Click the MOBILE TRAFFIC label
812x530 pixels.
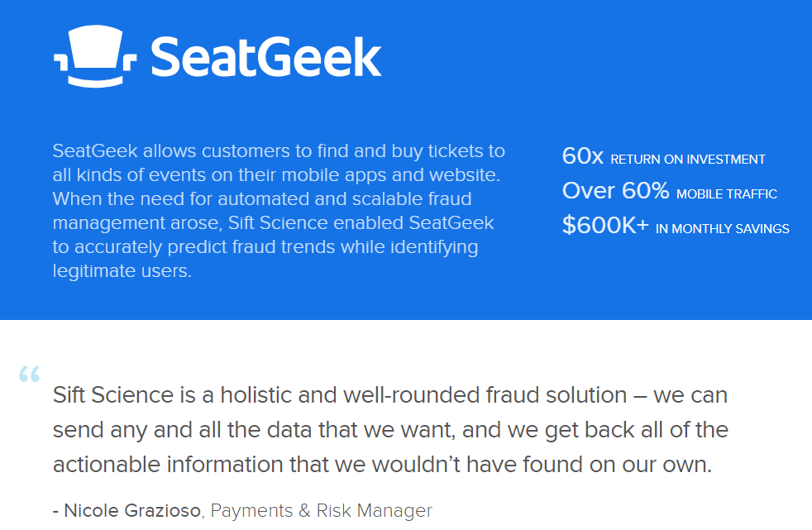[x=727, y=194]
